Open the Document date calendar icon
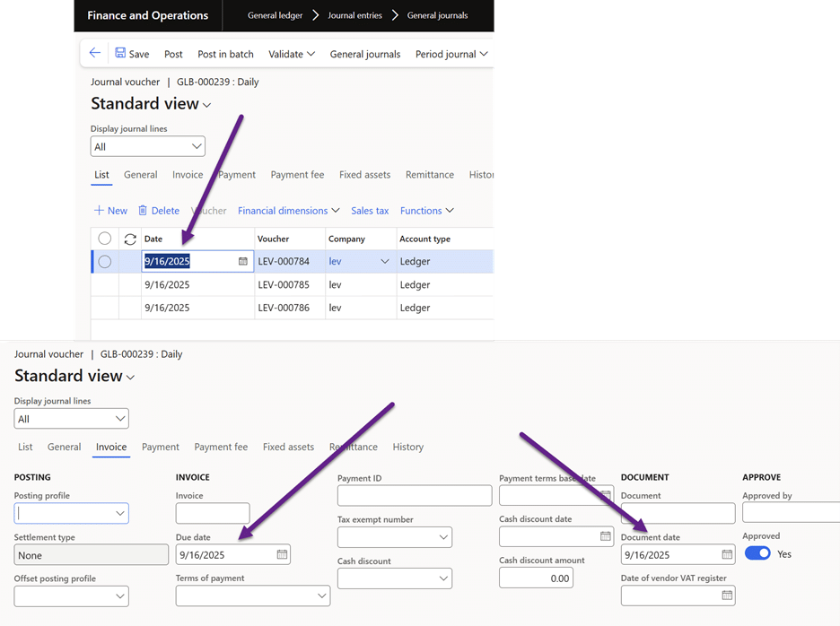The image size is (840, 626). (727, 555)
